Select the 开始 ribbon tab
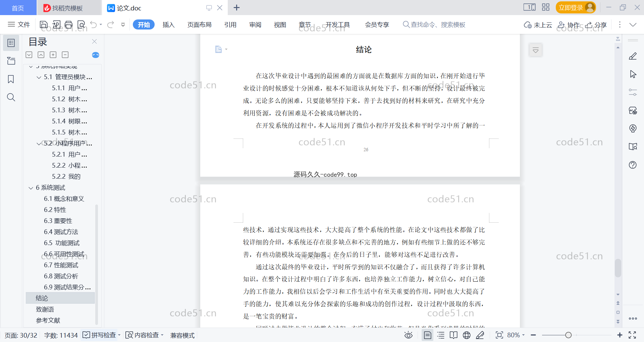644x342 pixels. point(144,24)
